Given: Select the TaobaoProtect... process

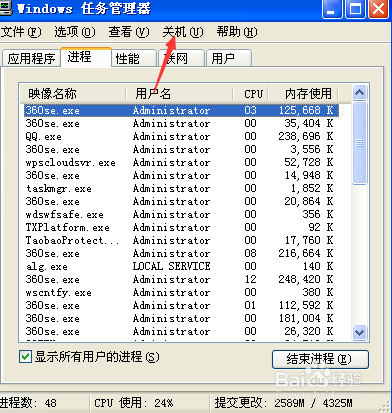Looking at the screenshot, I should pos(181,240).
